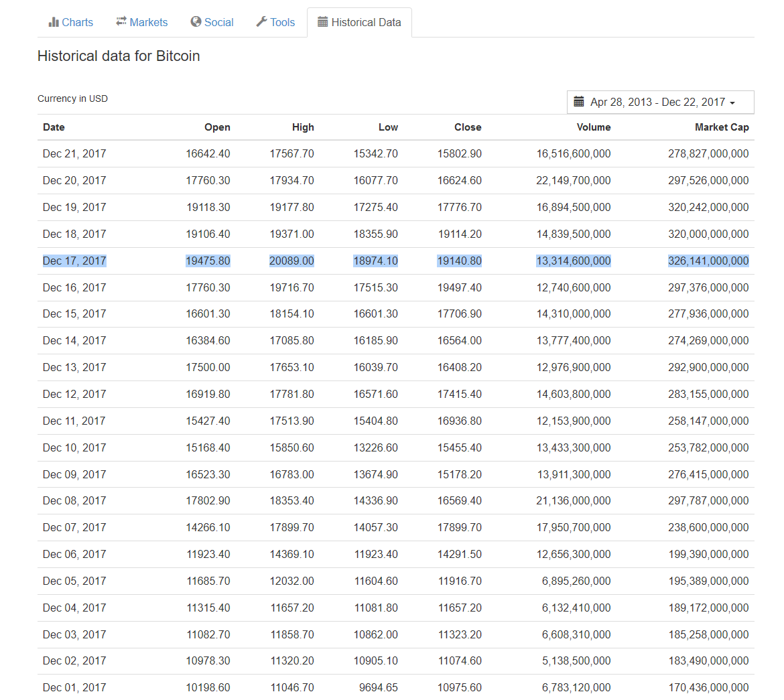Click the exchange arrows icon beside Markets
Viewport: 784px width, 700px height.
point(121,21)
